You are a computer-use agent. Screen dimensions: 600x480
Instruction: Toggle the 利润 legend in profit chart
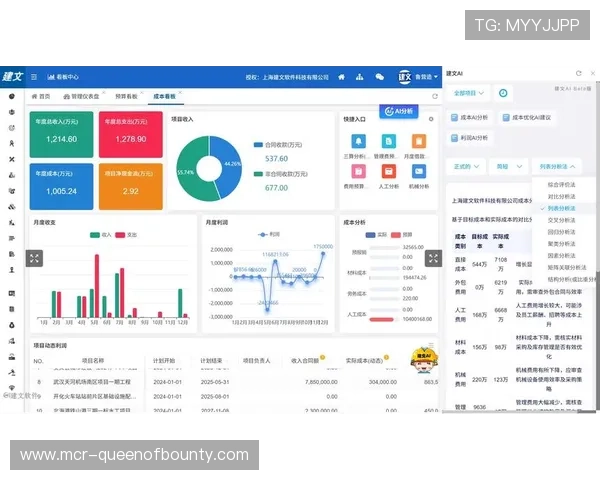click(270, 234)
